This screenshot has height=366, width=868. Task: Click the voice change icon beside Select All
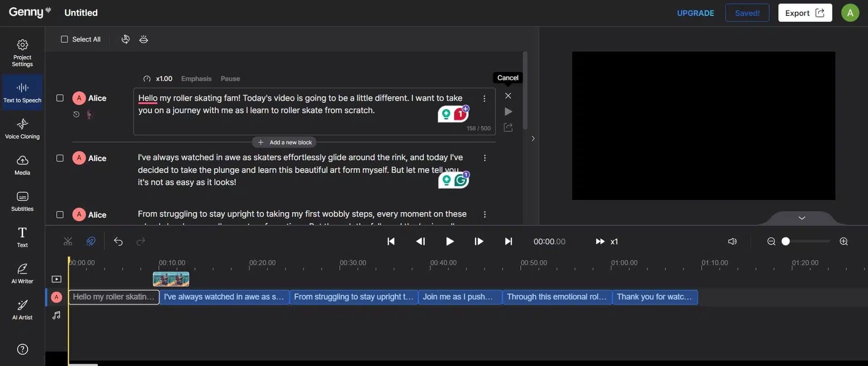point(126,39)
